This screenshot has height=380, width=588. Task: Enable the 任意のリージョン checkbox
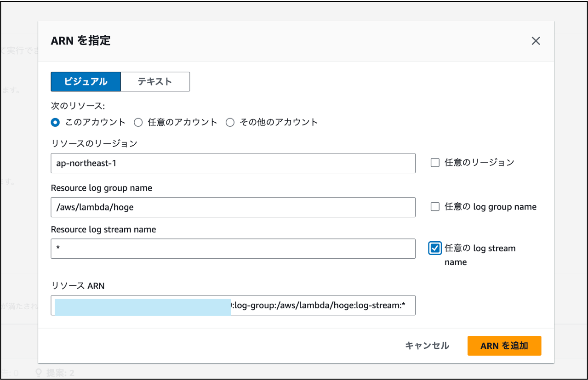434,162
